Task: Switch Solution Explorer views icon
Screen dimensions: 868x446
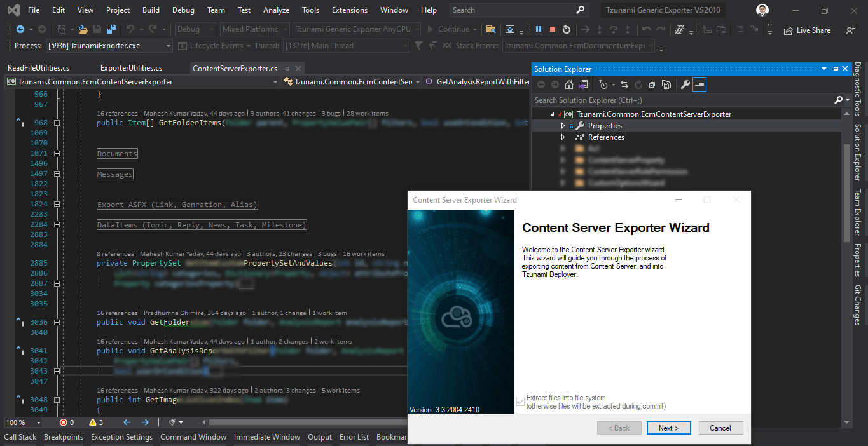Action: (582, 84)
